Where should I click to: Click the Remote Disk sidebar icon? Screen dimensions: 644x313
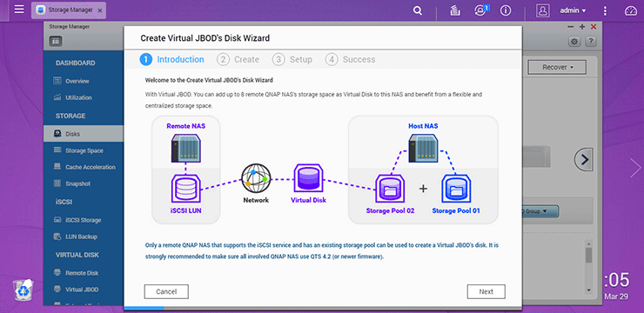(x=57, y=273)
